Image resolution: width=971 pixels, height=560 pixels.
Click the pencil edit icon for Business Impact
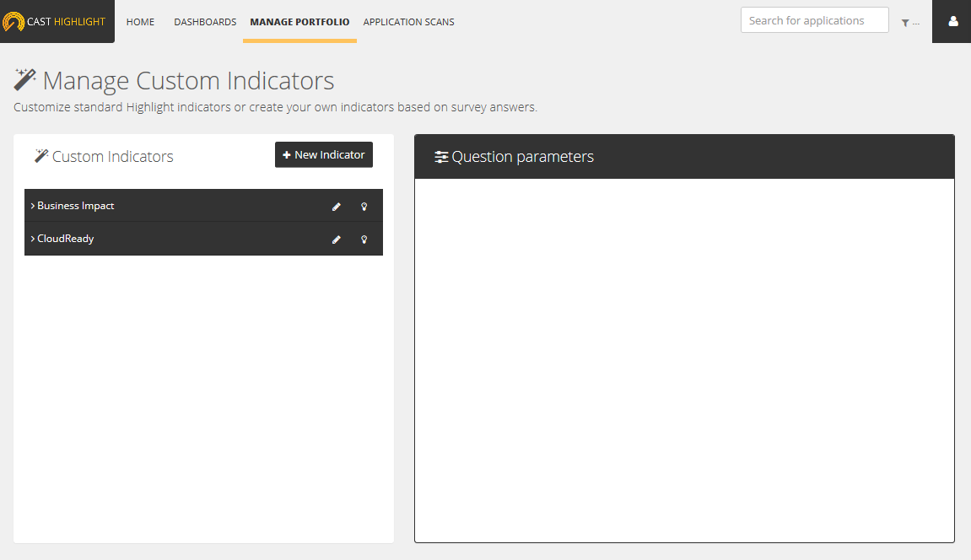(337, 206)
